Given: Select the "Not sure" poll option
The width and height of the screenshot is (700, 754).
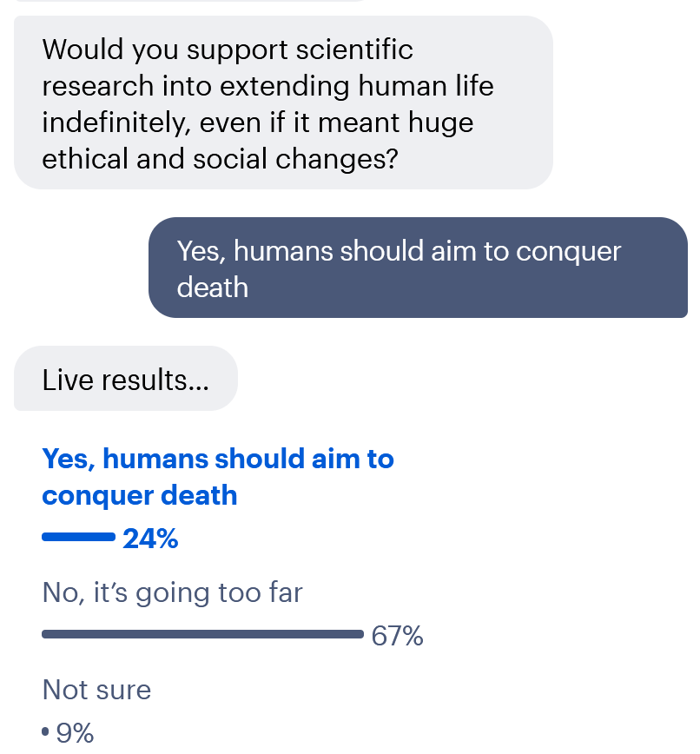Looking at the screenshot, I should point(96,690).
